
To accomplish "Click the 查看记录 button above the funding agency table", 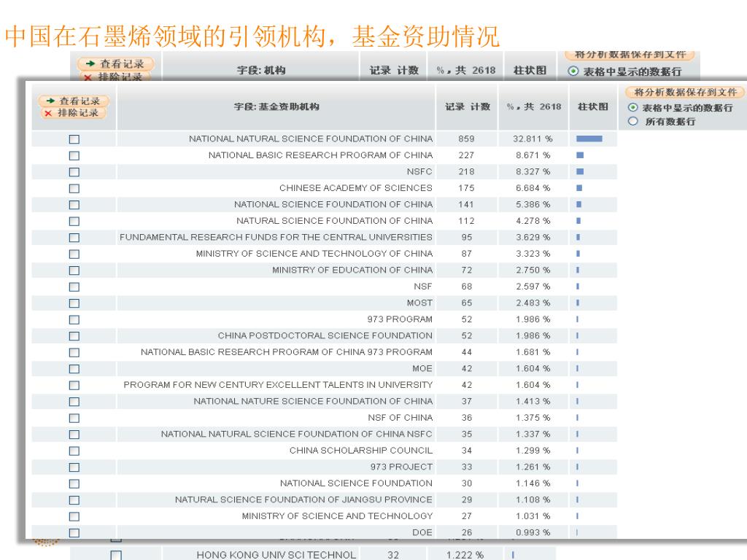I will [74, 101].
